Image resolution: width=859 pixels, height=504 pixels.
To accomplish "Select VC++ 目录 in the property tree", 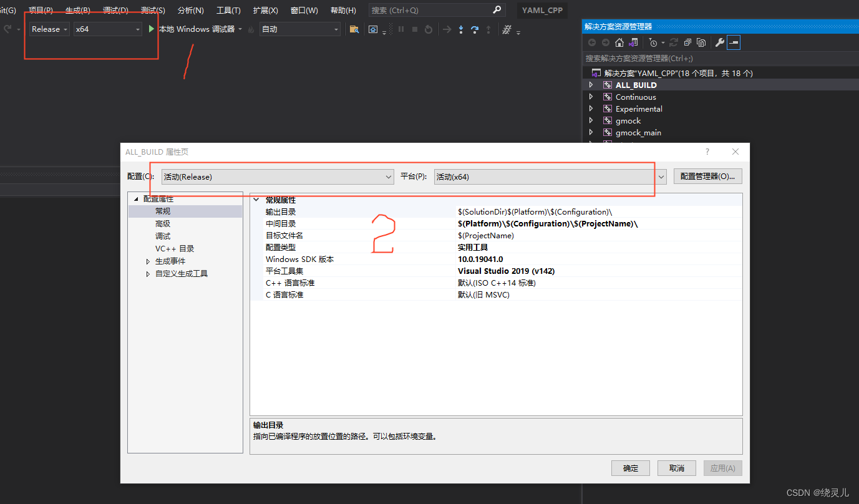I will coord(175,248).
